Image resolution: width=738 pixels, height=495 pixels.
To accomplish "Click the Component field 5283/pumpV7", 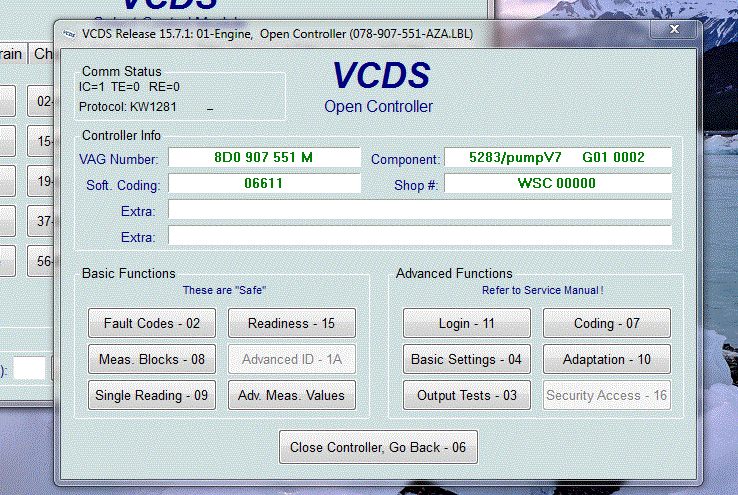I will pos(558,157).
